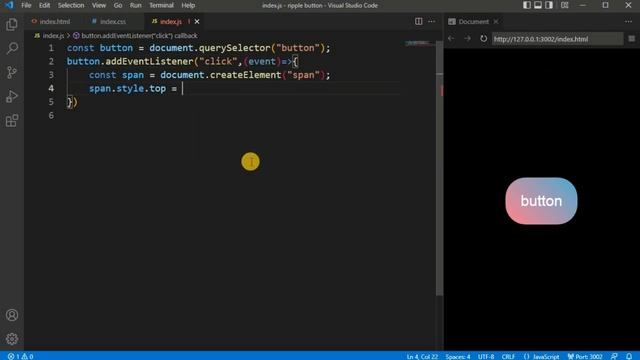Click the browser preview forward arrow
Screen dimensions: 640x360
tap(467, 38)
